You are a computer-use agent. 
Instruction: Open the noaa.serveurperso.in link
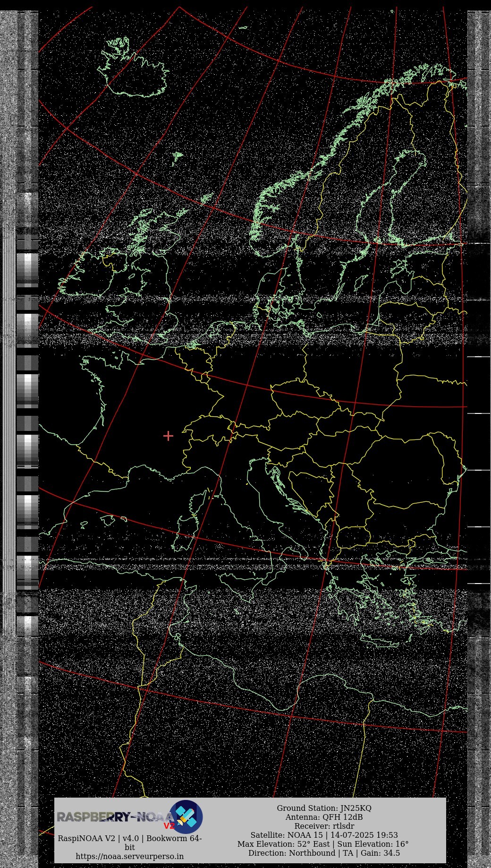(130, 856)
